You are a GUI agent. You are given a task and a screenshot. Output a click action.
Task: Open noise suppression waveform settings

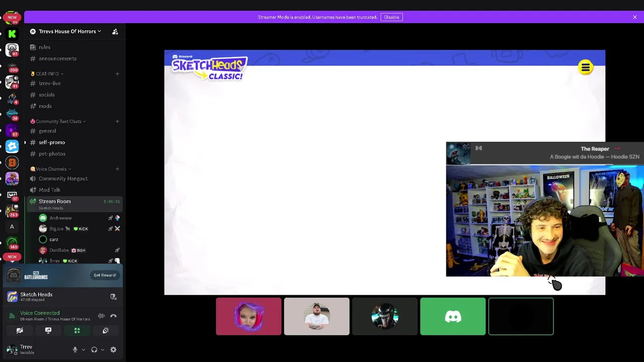[x=101, y=316]
